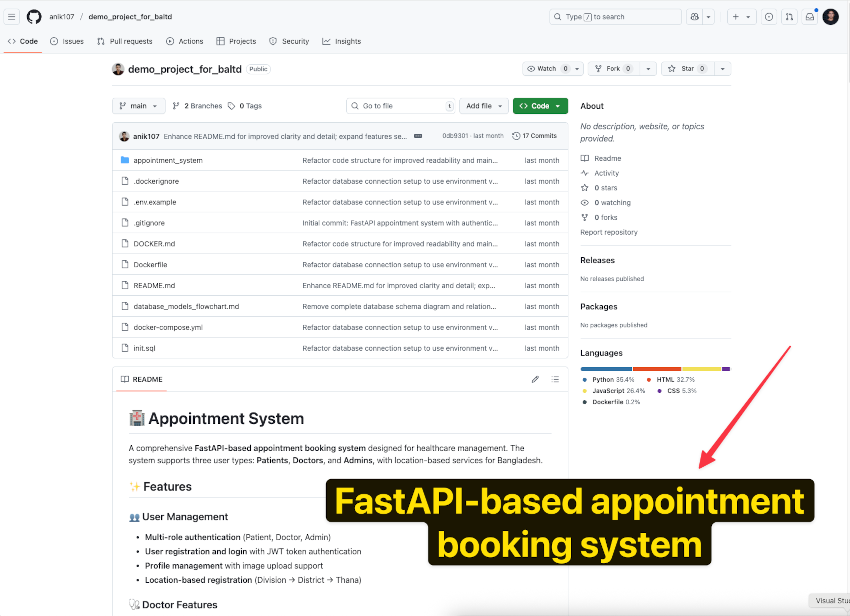The width and height of the screenshot is (850, 616).
Task: Open the DOCKER.md file
Action: [154, 244]
